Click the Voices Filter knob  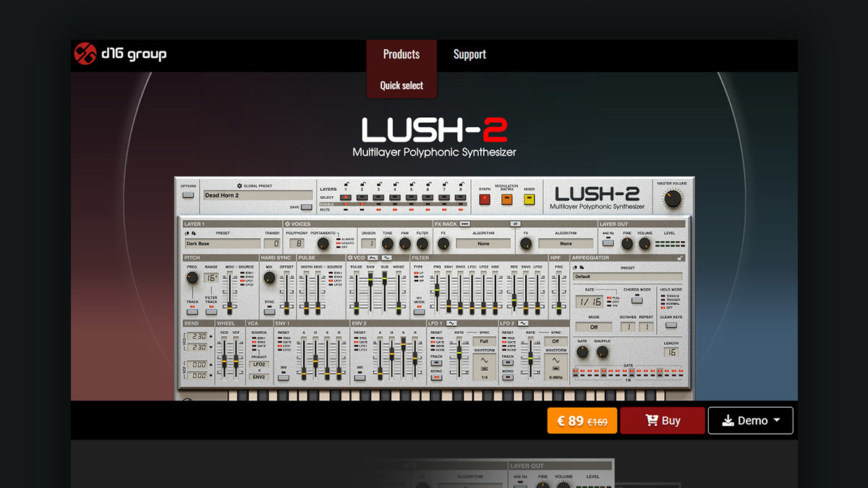(x=422, y=244)
